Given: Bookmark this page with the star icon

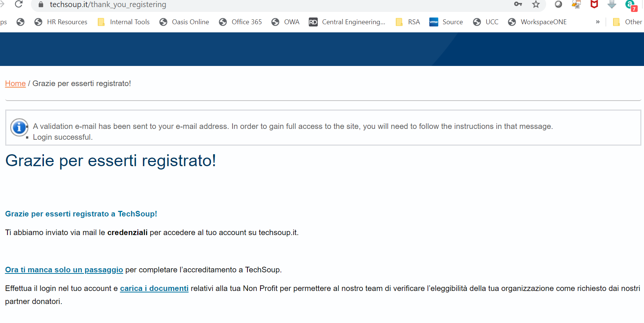Looking at the screenshot, I should coord(536,4).
